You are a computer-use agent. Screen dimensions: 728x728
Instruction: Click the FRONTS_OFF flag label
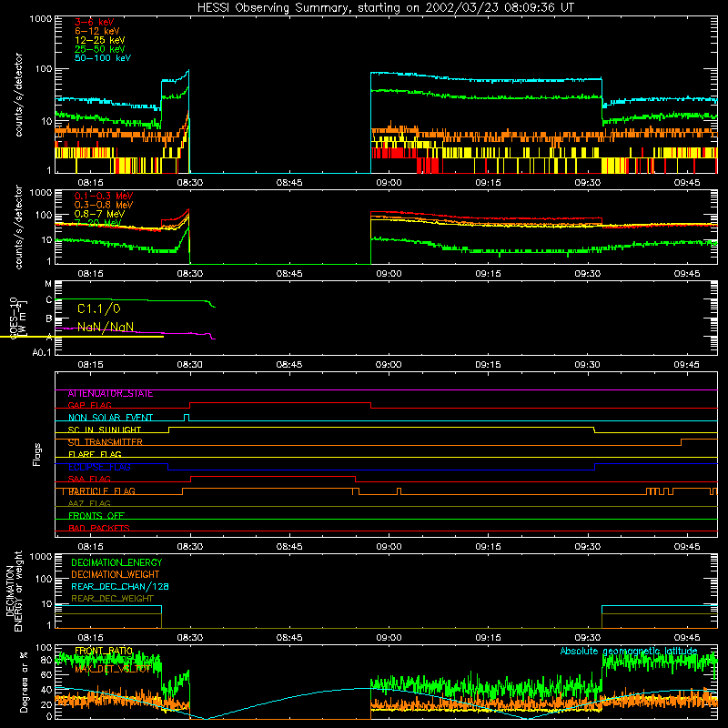click(x=96, y=516)
